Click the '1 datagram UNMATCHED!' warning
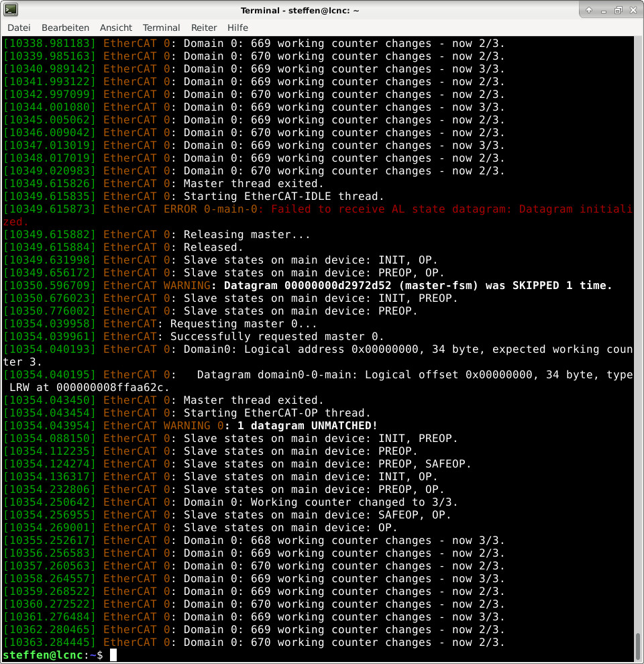Image resolution: width=644 pixels, height=664 pixels. pyautogui.click(x=191, y=426)
